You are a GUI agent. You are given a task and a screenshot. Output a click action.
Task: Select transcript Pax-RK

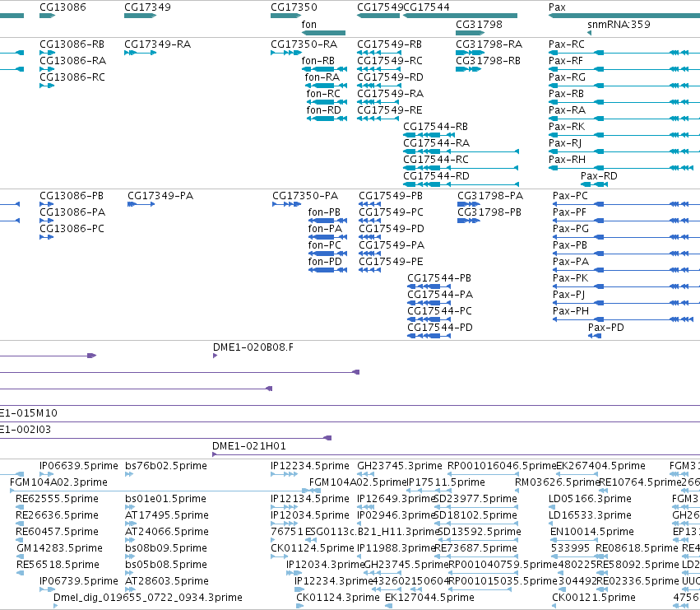567,127
